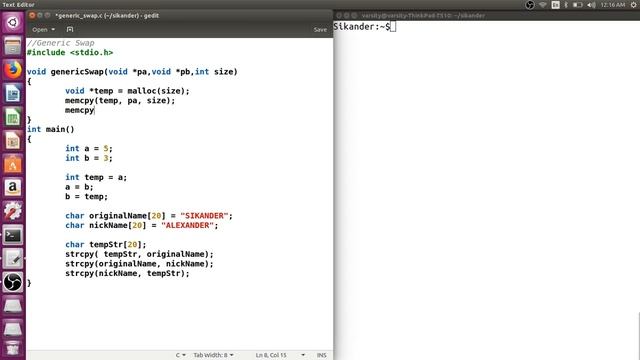Screen dimensions: 640x360
Task: Open the system session gear menu
Action: pyautogui.click(x=634, y=4)
